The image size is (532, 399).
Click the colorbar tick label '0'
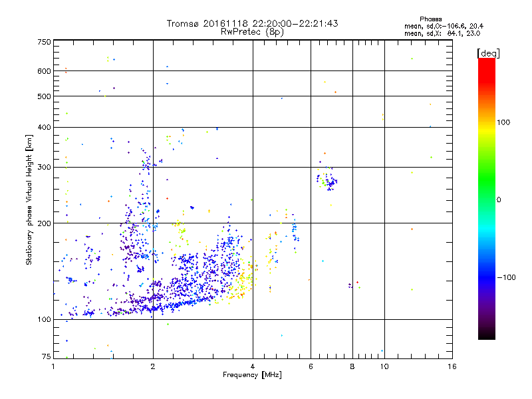pyautogui.click(x=499, y=200)
